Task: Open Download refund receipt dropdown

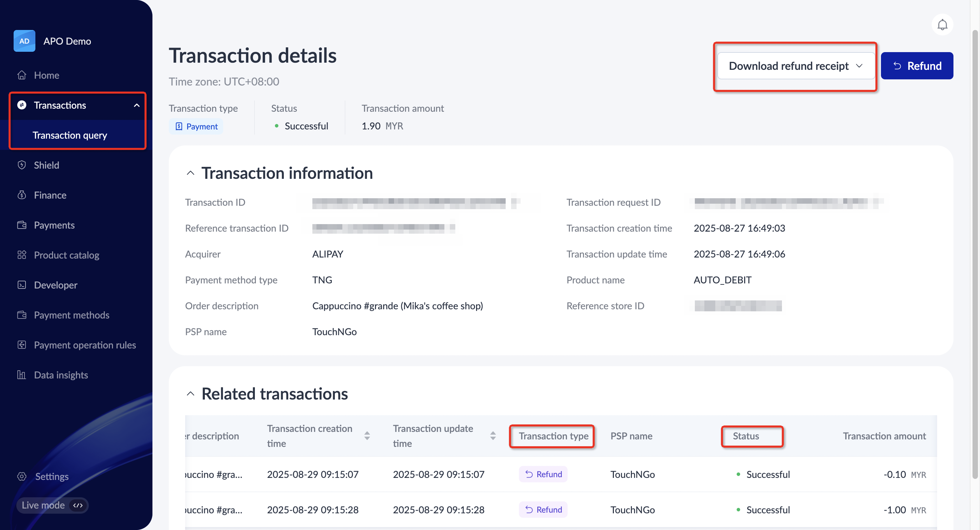Action: [x=796, y=66]
